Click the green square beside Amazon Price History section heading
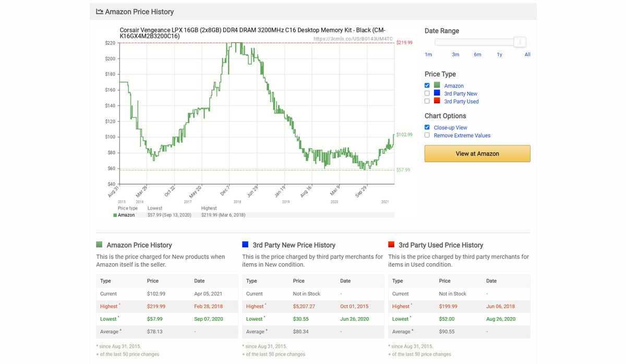The width and height of the screenshot is (626, 364). pos(99,245)
